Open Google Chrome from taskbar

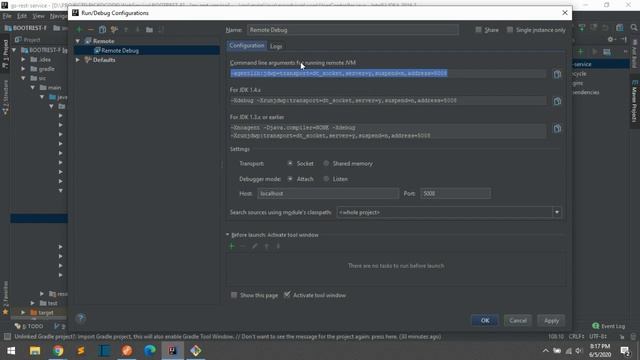pyautogui.click(x=58, y=351)
